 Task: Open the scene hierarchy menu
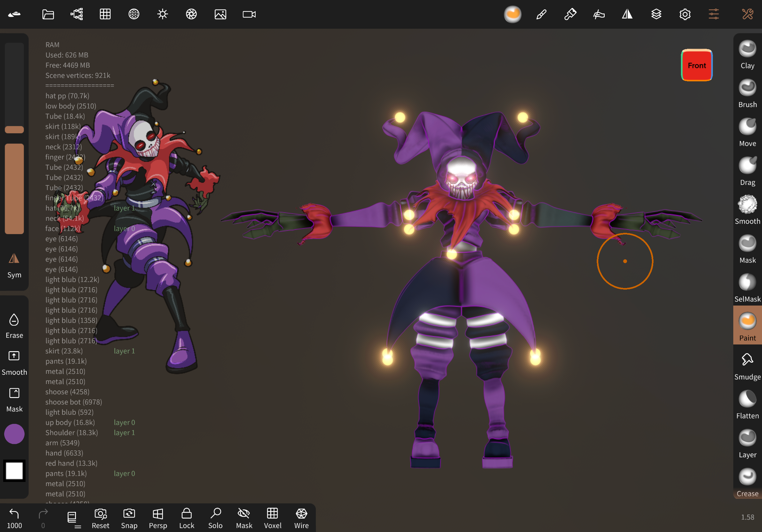coord(77,14)
